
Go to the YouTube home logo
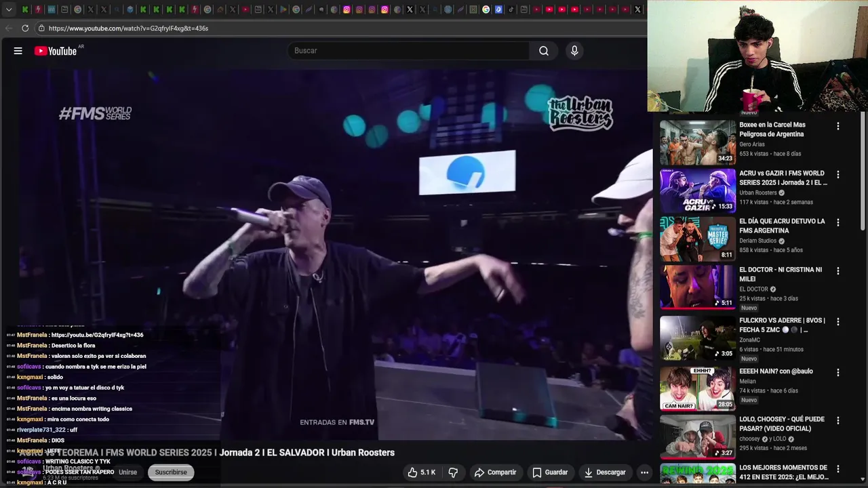56,51
